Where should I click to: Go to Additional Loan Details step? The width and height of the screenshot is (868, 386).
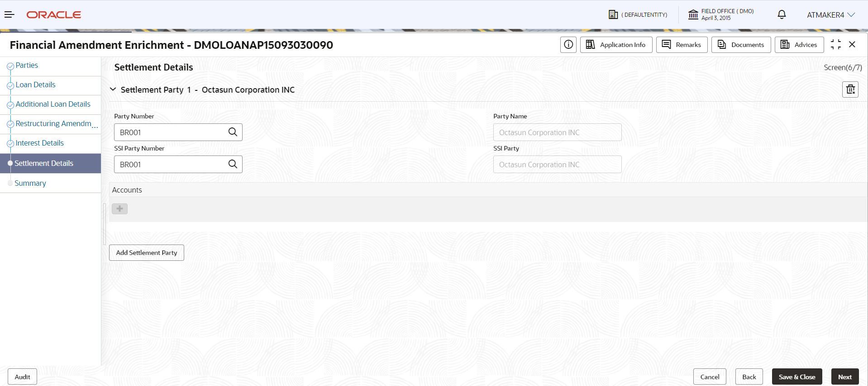(53, 104)
